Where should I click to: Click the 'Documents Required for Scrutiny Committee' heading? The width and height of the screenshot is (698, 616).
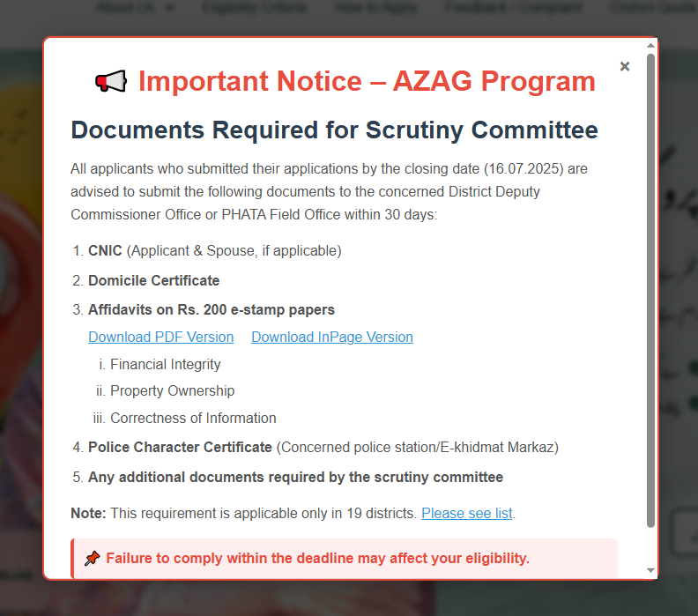334,130
